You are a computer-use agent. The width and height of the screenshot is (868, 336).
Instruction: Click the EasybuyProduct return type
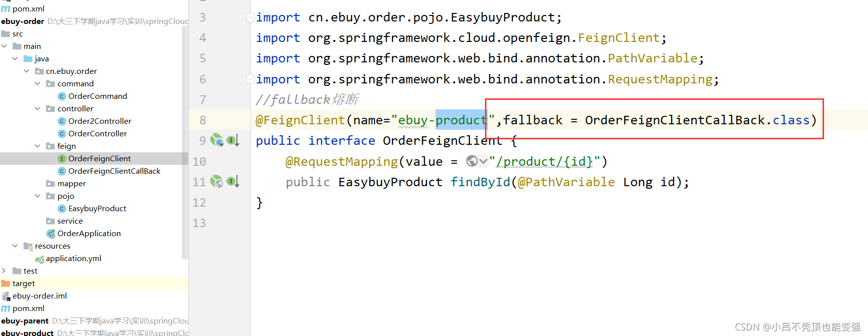coord(390,182)
